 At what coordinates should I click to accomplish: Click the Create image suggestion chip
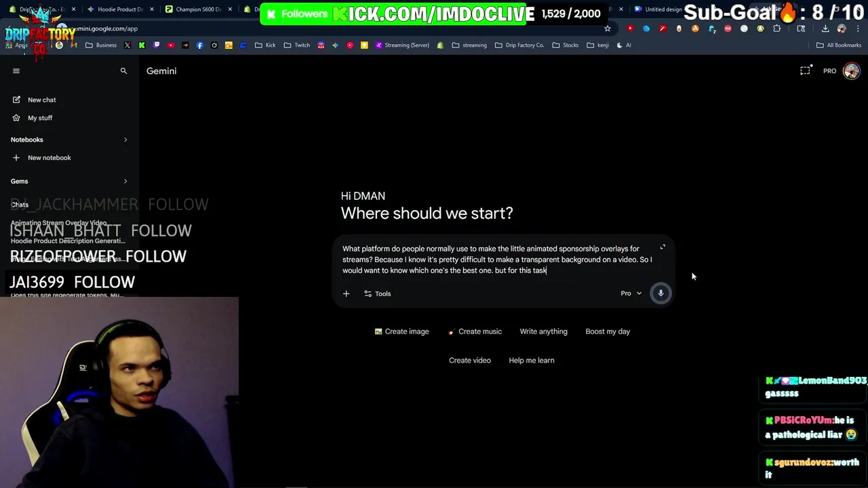[x=401, y=331]
